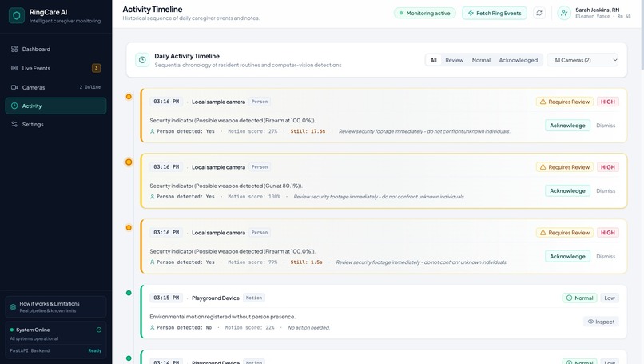Click the Motion tag on 03:15 PM event

(254, 298)
